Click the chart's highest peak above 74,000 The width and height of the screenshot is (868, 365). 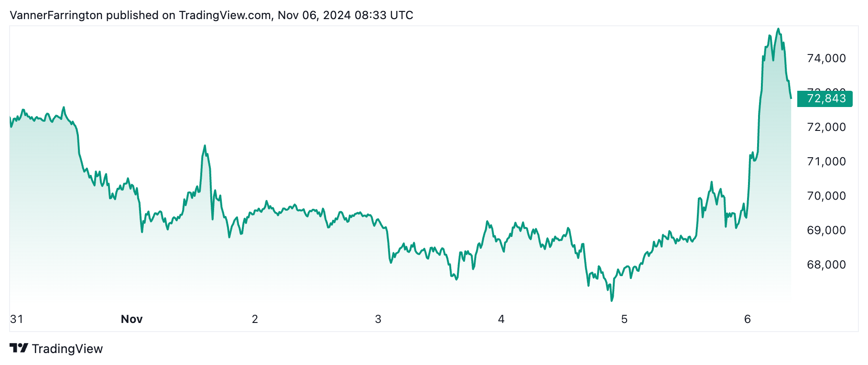coord(778,29)
